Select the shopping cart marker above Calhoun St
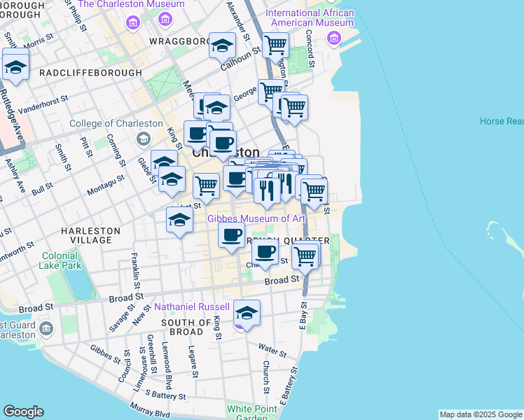The image size is (524, 420). (276, 46)
